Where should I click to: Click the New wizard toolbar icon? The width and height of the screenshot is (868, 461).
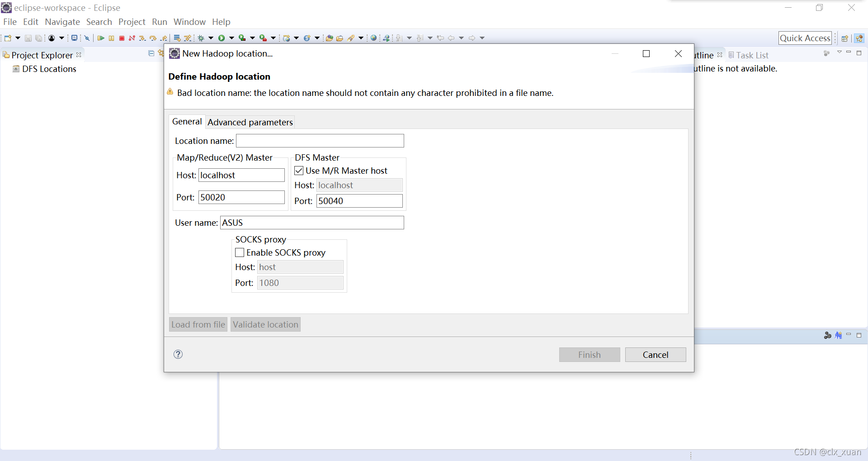[8, 38]
